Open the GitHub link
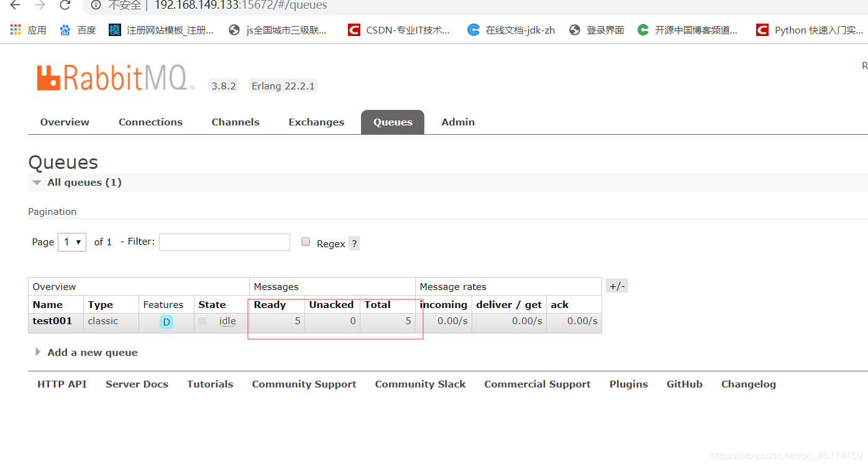 click(684, 384)
